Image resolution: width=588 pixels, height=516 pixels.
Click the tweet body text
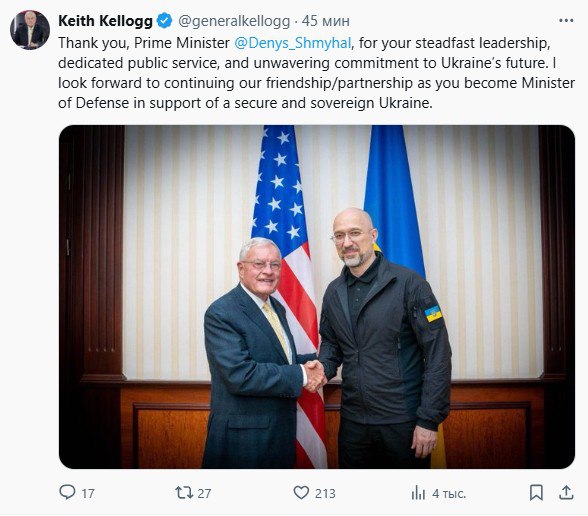click(x=316, y=73)
